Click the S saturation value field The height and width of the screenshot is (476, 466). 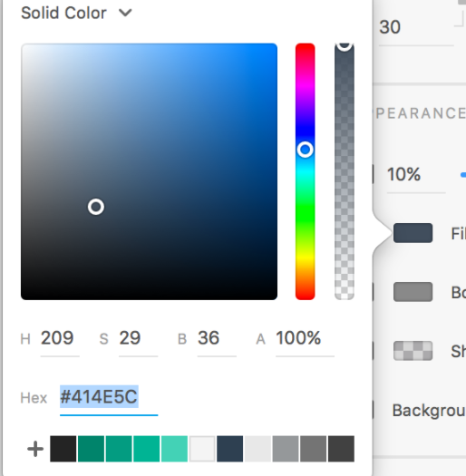tap(138, 339)
